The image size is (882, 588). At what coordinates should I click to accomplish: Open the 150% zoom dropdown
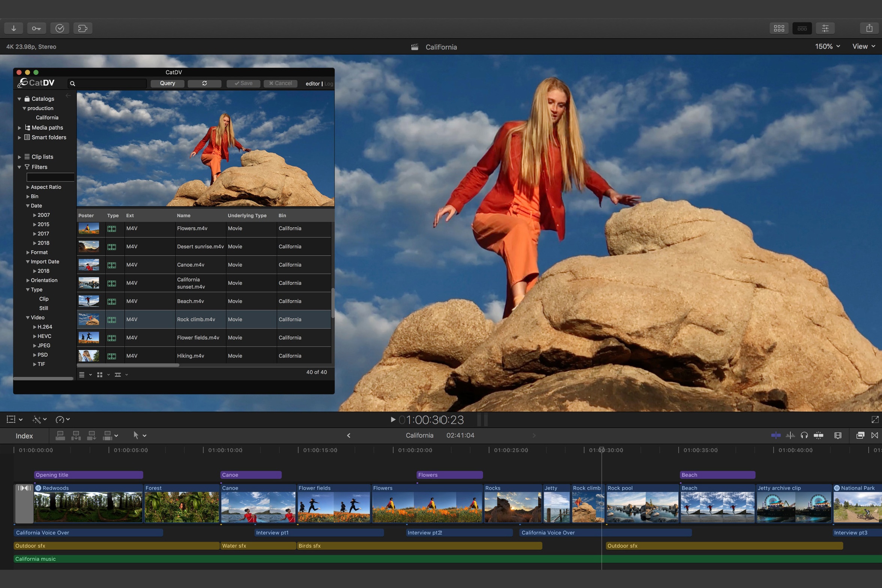pos(827,47)
